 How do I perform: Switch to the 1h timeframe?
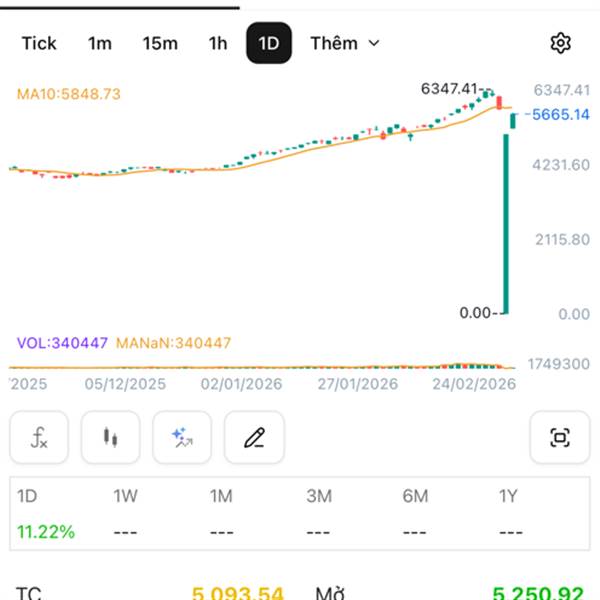218,43
